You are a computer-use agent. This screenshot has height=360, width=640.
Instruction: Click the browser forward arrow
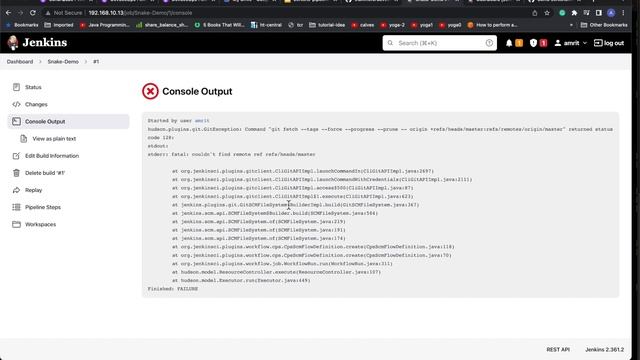(x=20, y=13)
